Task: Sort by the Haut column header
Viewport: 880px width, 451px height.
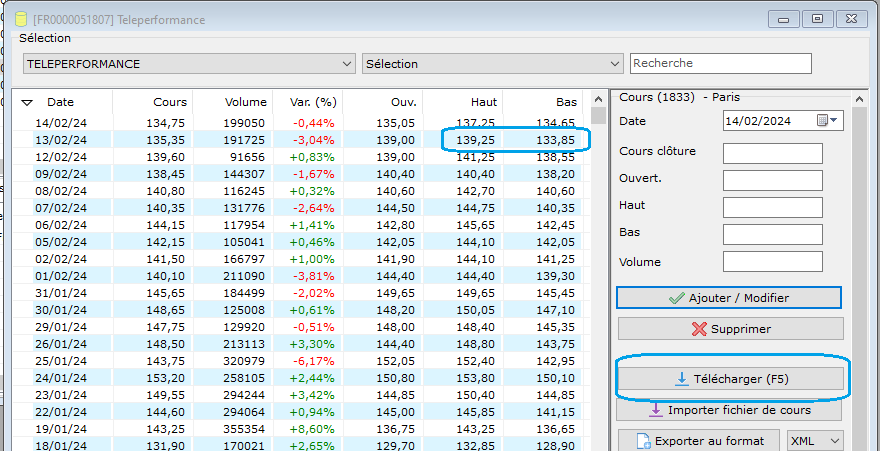Action: click(x=484, y=102)
